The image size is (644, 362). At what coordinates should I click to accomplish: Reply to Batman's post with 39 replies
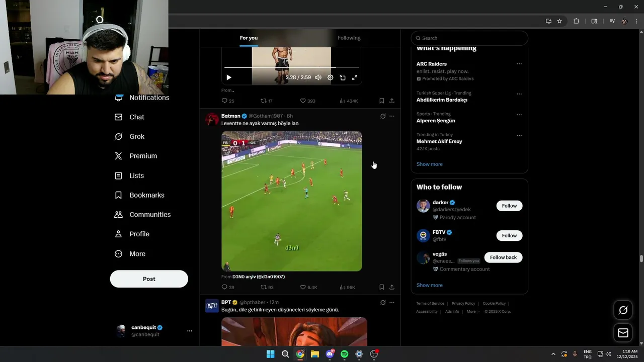228,288
